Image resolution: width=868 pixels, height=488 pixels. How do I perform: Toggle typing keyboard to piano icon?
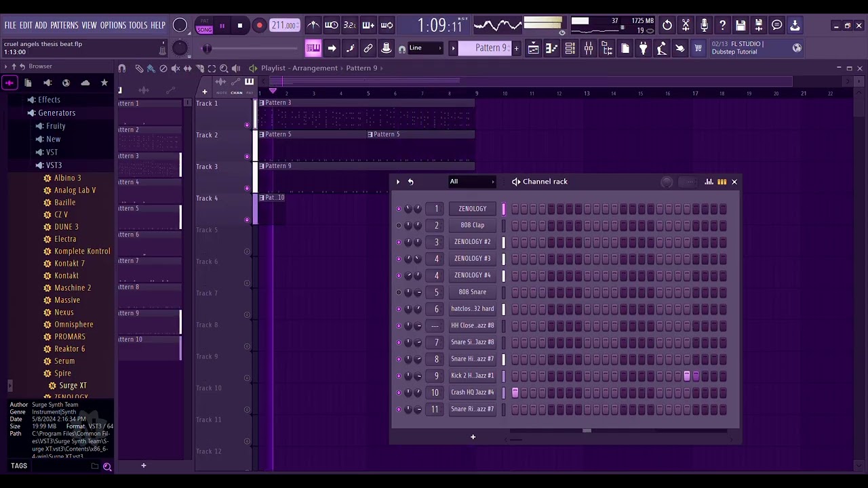313,48
